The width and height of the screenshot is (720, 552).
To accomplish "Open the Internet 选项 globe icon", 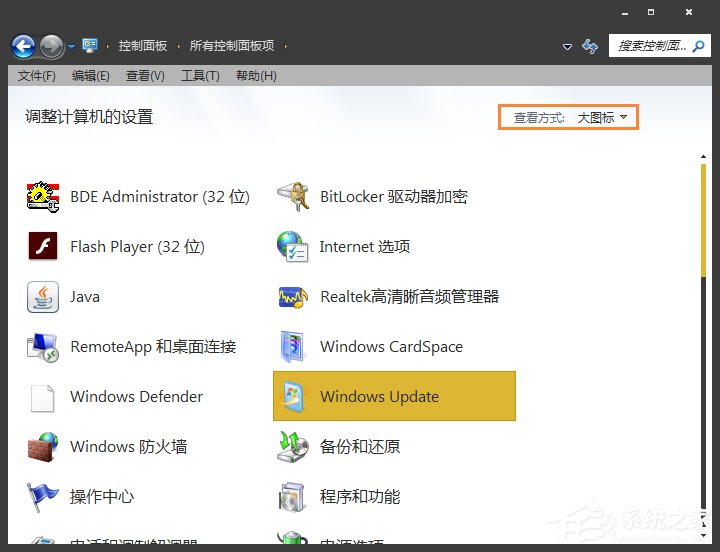I will coord(292,247).
